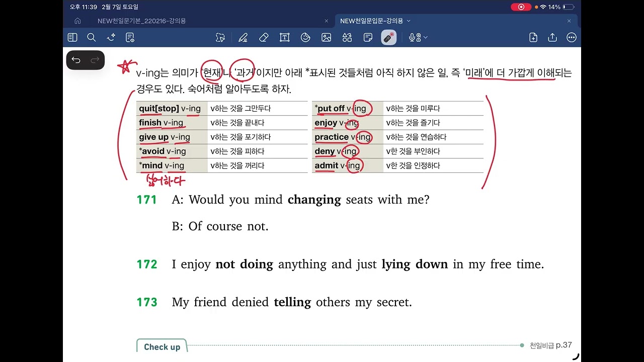Image resolution: width=644 pixels, height=362 pixels.
Task: Close the NEW천일문기본_220216-강의용 tab
Action: pyautogui.click(x=327, y=21)
